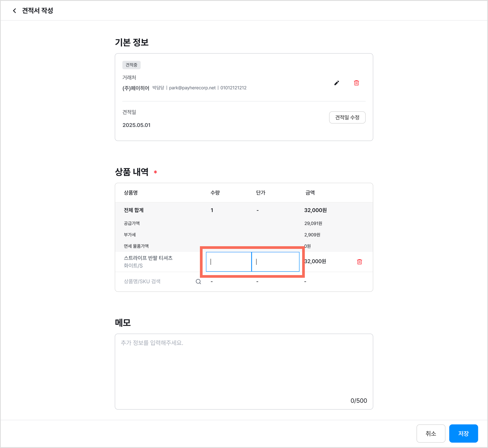Focus the 수량 input for 스트라이프 반팔 티셔츠
Viewport: 488px width, 448px height.
tap(229, 262)
